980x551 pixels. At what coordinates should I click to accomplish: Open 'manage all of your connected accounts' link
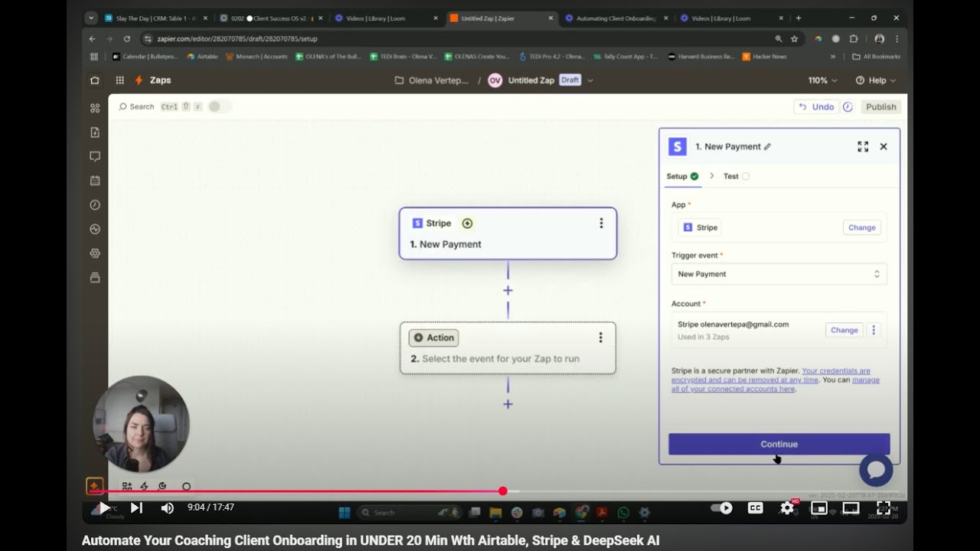click(x=776, y=384)
